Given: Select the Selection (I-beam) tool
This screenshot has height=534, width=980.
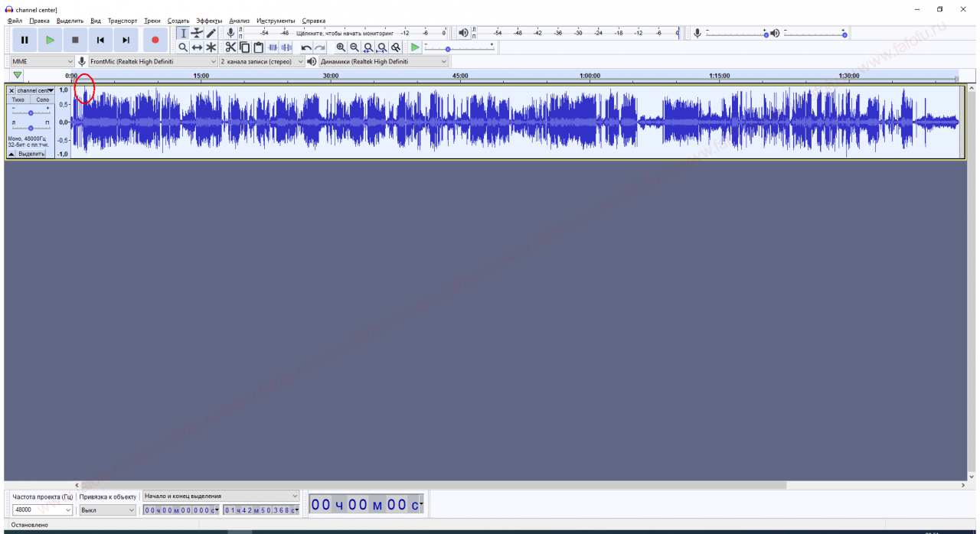Looking at the screenshot, I should click(x=183, y=33).
